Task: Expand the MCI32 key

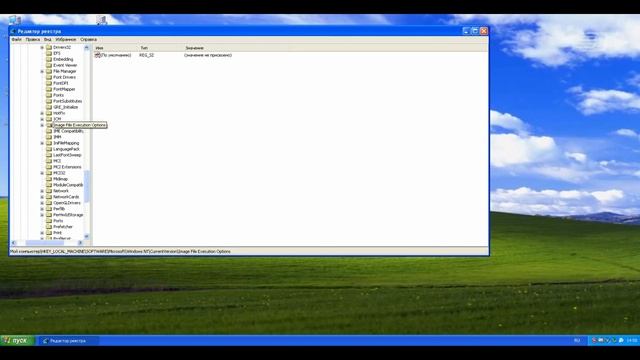Action: click(42, 173)
